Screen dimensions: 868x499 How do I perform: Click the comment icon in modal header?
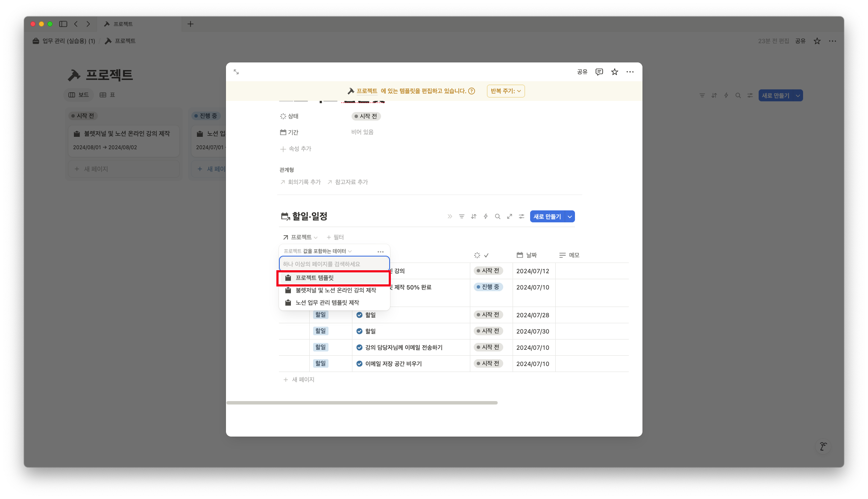point(599,72)
